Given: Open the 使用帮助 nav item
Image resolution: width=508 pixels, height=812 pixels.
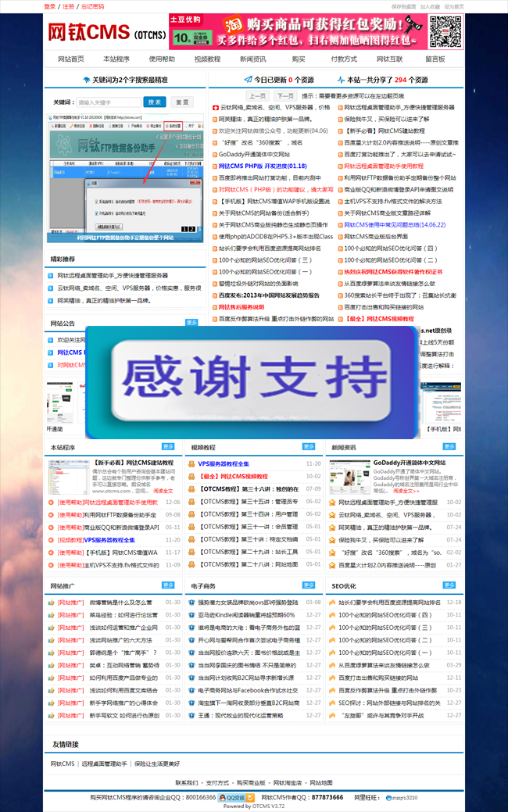Looking at the screenshot, I should [x=162, y=59].
